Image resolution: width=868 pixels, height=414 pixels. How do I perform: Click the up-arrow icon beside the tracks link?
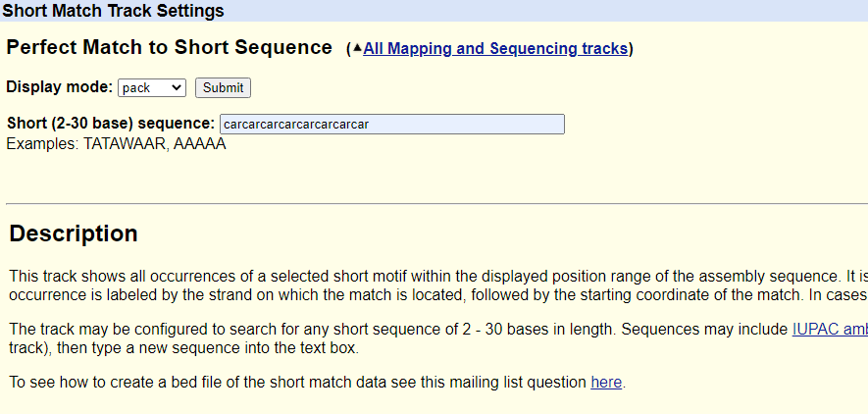click(357, 48)
